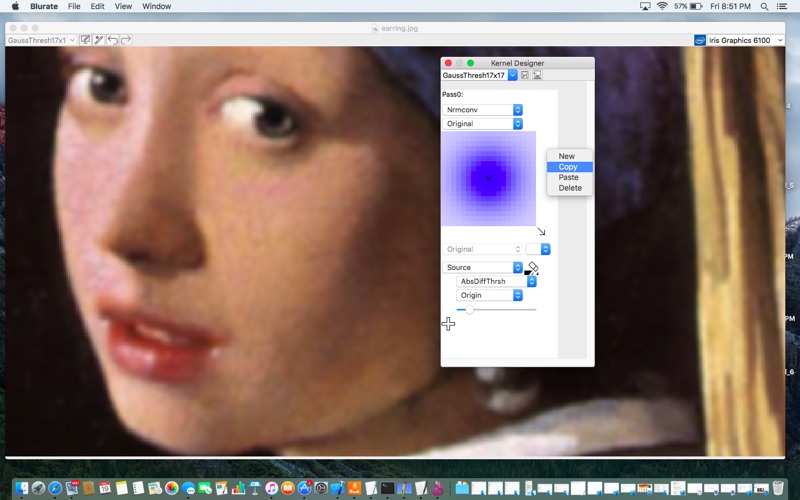Click the Fri 8:51 PM clock
800x500 pixels.
point(731,6)
